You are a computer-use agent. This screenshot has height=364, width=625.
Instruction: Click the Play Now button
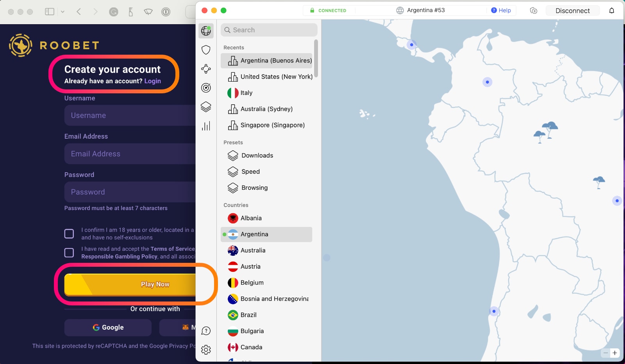[x=130, y=284]
